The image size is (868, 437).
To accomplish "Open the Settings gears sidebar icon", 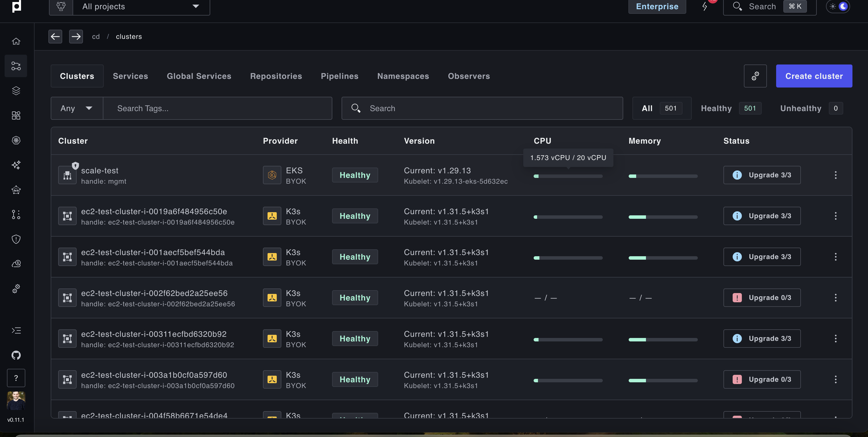I will [16, 289].
